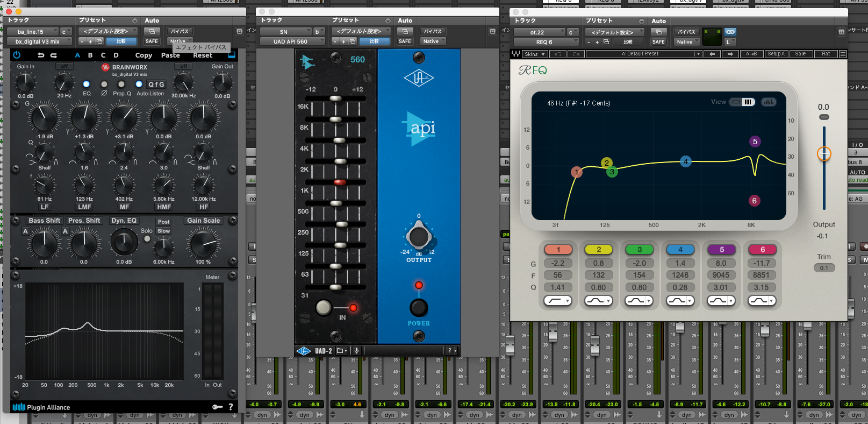Toggle the Dyn. EQ Solo button
The width and height of the screenshot is (868, 424).
click(147, 239)
